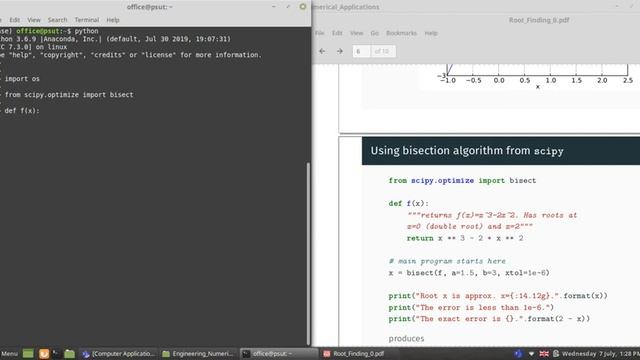Image resolution: width=640 pixels, height=360 pixels.
Task: Open the network dropdown tray icon
Action: pyautogui.click(x=531, y=354)
